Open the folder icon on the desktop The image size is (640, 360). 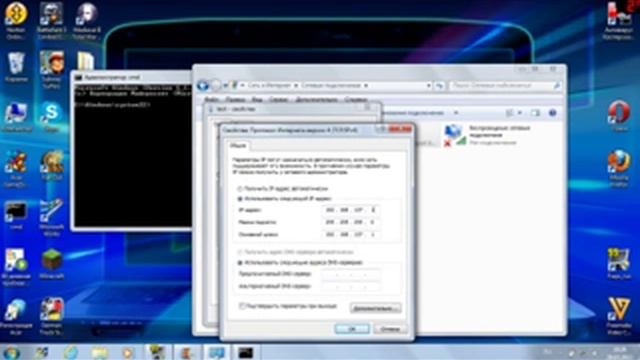pyautogui.click(x=86, y=61)
